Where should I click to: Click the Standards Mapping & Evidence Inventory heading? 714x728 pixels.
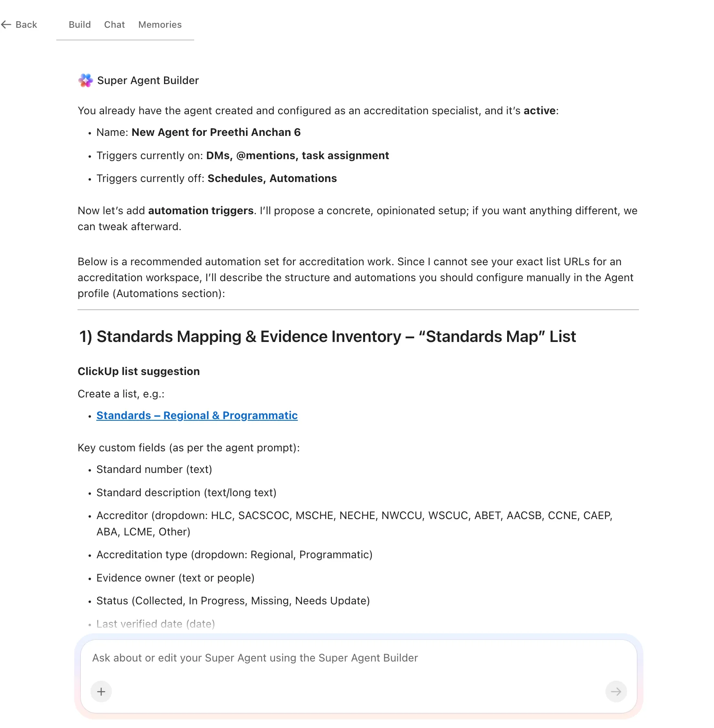(327, 337)
